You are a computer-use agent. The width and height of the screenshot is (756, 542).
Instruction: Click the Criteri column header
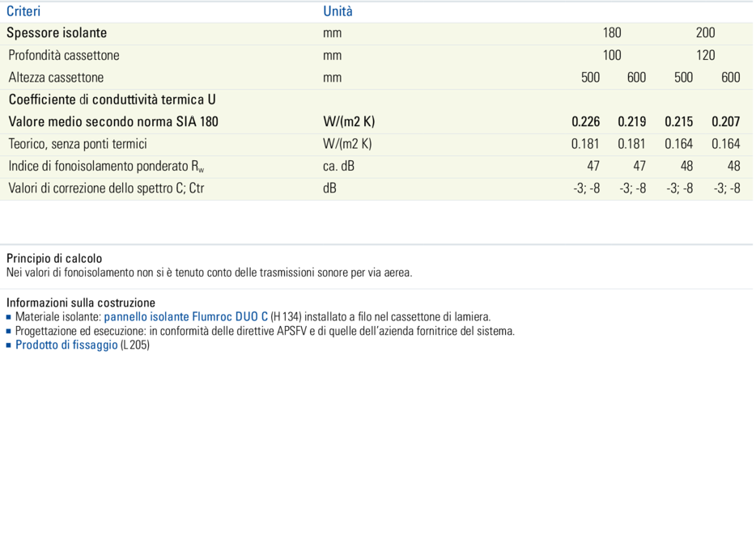click(x=23, y=11)
